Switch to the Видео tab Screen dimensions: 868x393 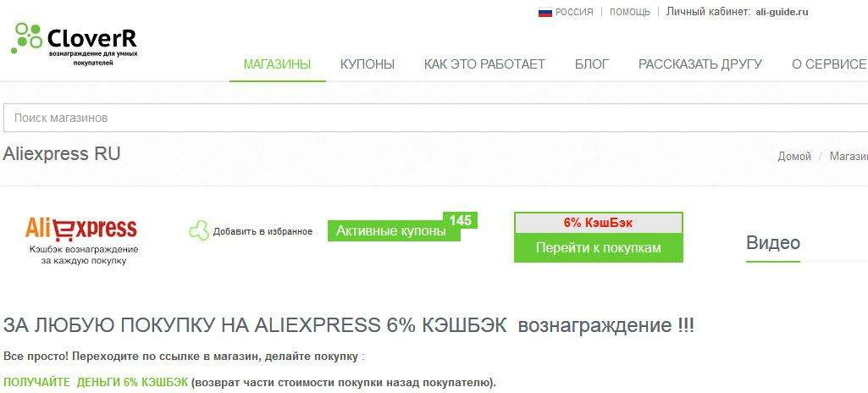773,242
